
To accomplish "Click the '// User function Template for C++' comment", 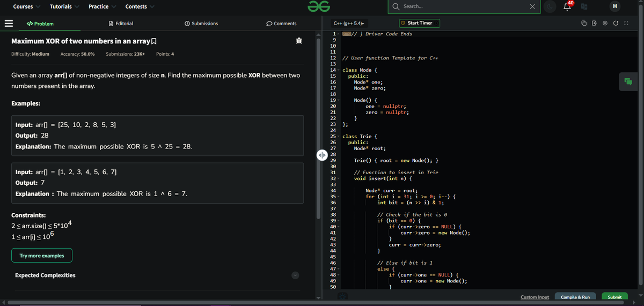I will point(391,58).
